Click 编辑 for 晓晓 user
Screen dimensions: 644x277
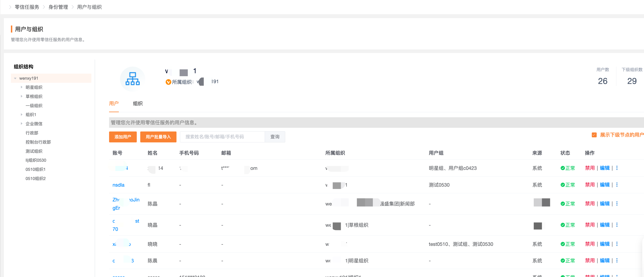(x=605, y=244)
